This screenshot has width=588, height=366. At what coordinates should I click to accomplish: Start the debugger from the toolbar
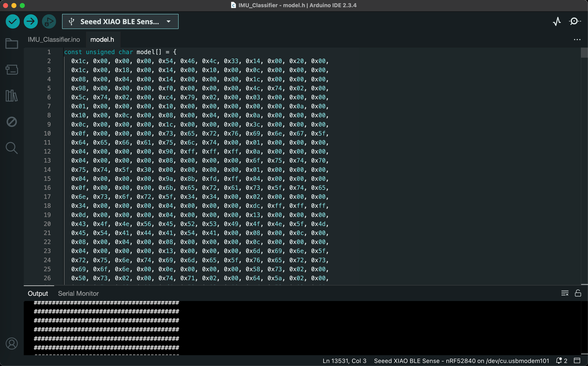pyautogui.click(x=49, y=22)
